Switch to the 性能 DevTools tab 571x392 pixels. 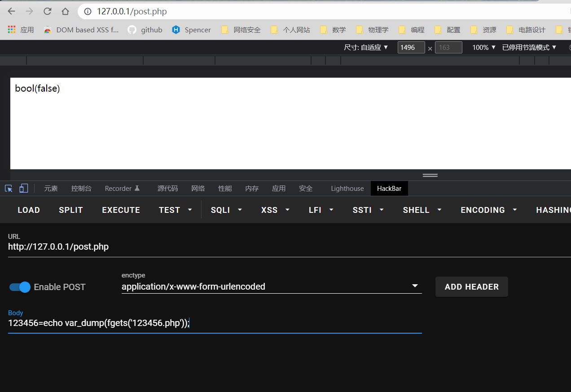point(225,189)
